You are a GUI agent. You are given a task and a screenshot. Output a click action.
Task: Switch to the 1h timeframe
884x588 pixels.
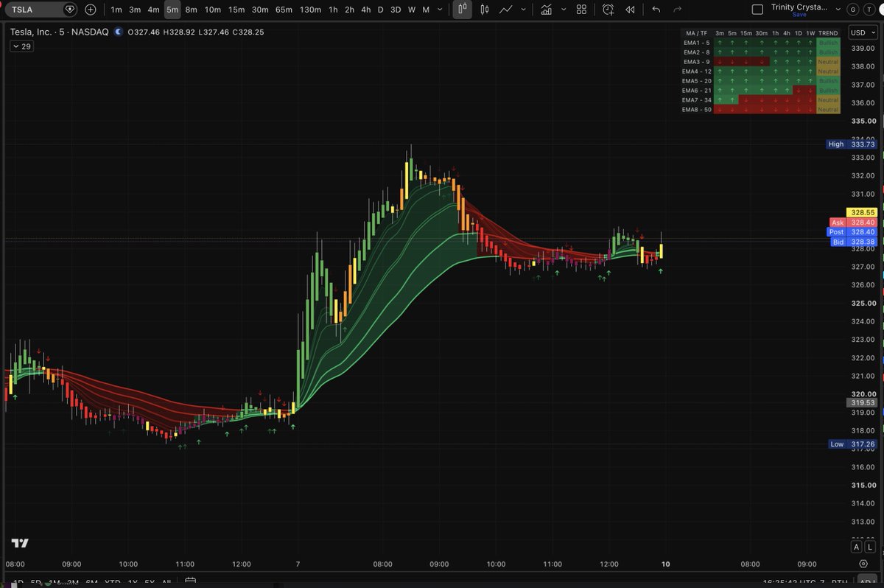[x=334, y=10]
